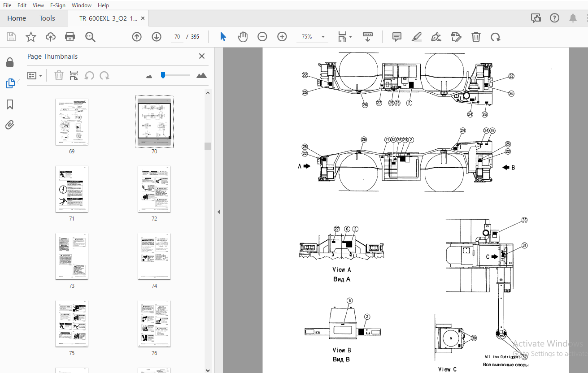Open the find text magnifier tool
588x373 pixels.
point(90,37)
